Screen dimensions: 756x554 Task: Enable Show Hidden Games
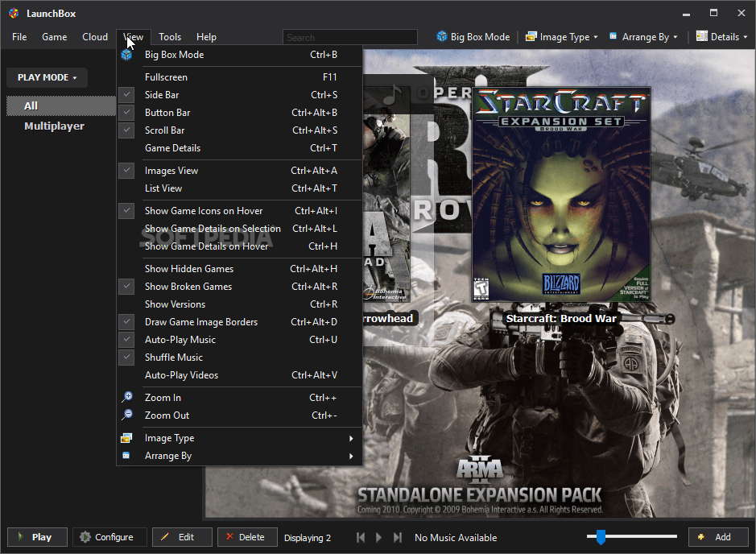pos(240,269)
